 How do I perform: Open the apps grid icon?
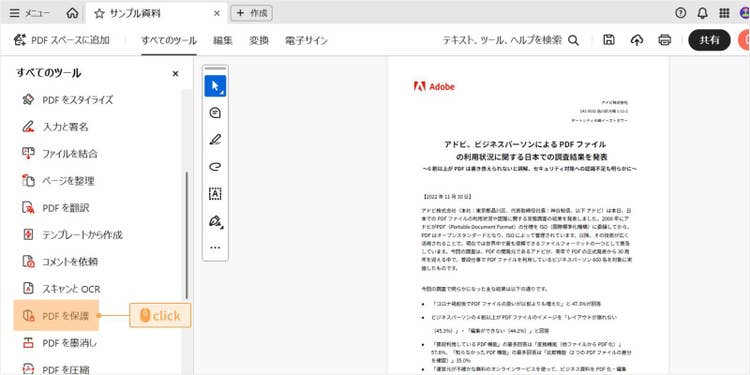tap(724, 13)
